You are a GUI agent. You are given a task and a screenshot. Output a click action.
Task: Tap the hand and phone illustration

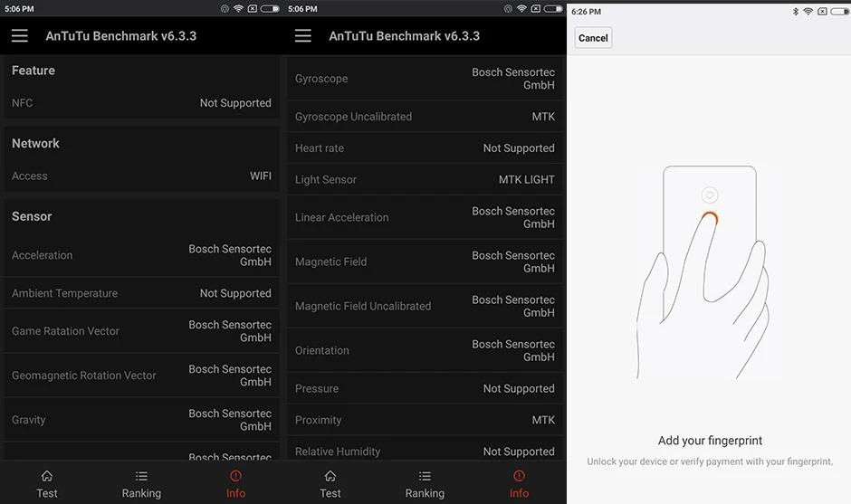pyautogui.click(x=703, y=272)
